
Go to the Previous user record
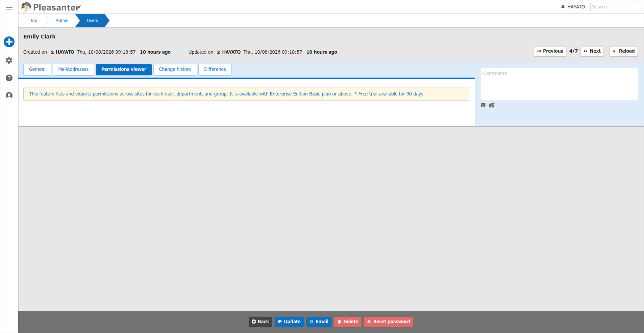(x=550, y=51)
